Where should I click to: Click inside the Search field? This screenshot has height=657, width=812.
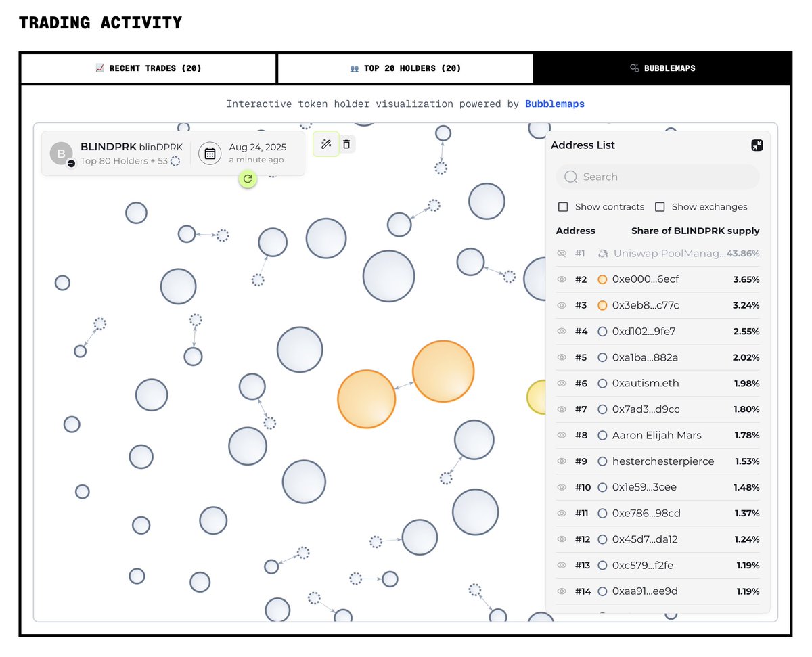point(656,177)
